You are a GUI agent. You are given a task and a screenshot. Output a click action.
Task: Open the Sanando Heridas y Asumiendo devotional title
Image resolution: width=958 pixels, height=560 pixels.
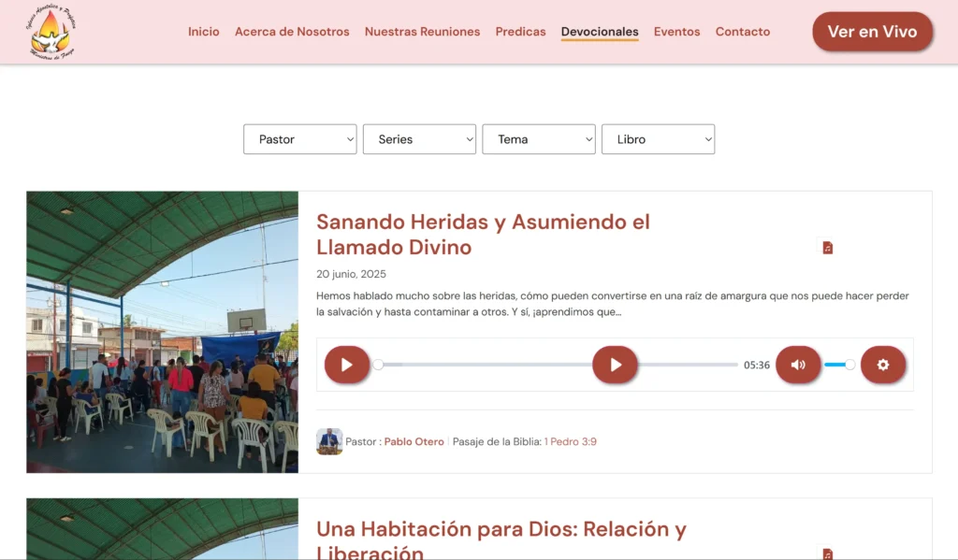coord(483,235)
